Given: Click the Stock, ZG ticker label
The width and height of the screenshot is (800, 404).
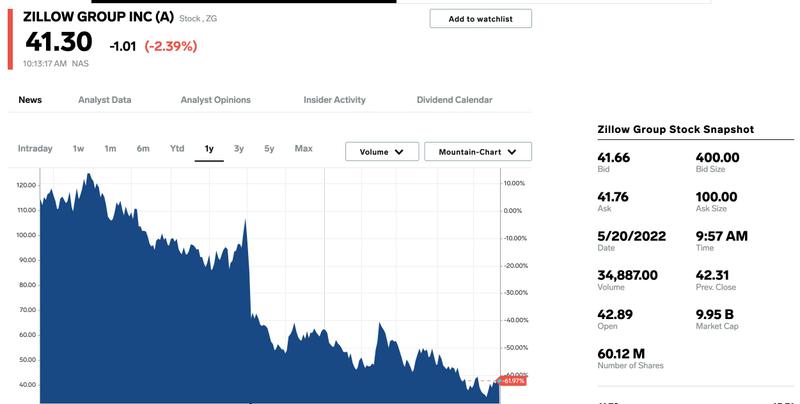Looking at the screenshot, I should click(198, 19).
